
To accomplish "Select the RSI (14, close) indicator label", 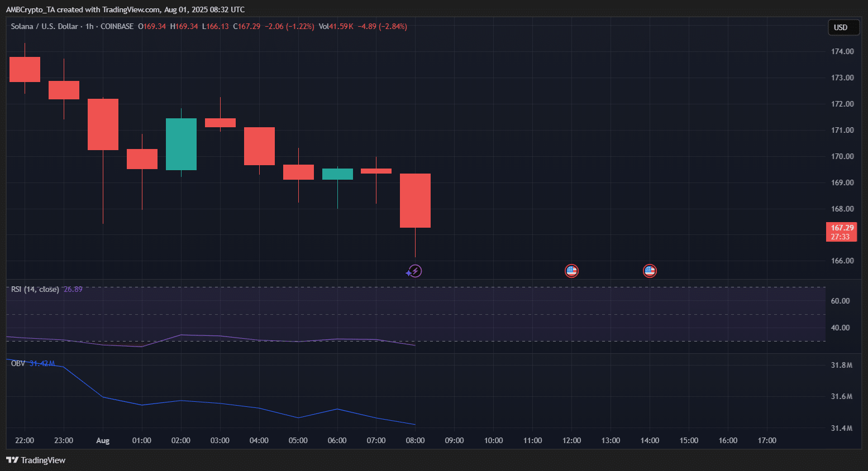I will click(35, 289).
